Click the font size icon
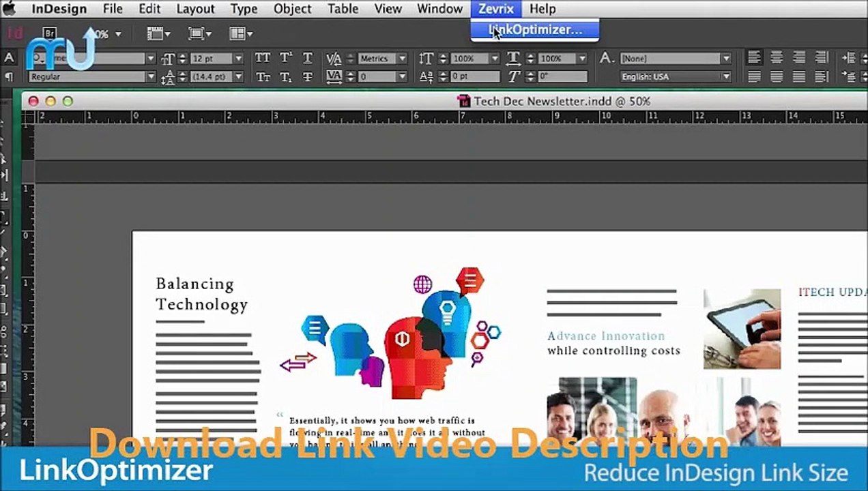This screenshot has width=868, height=491. pyautogui.click(x=168, y=59)
